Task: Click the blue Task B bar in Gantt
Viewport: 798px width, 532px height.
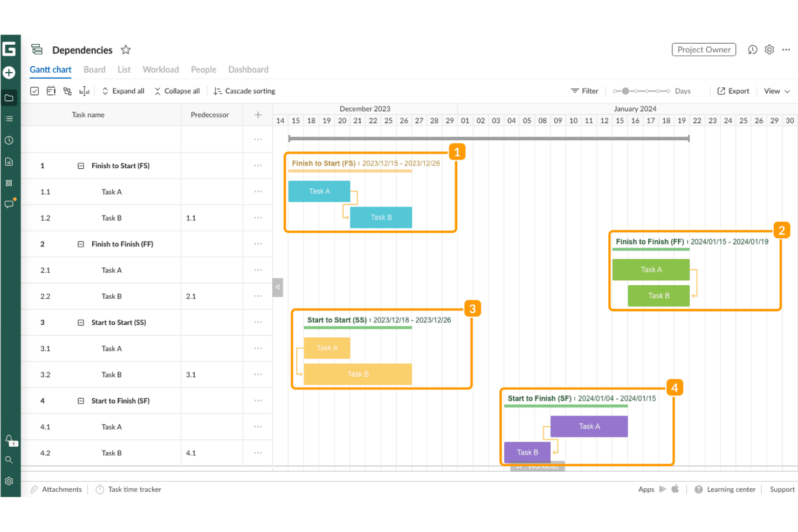Action: [381, 217]
